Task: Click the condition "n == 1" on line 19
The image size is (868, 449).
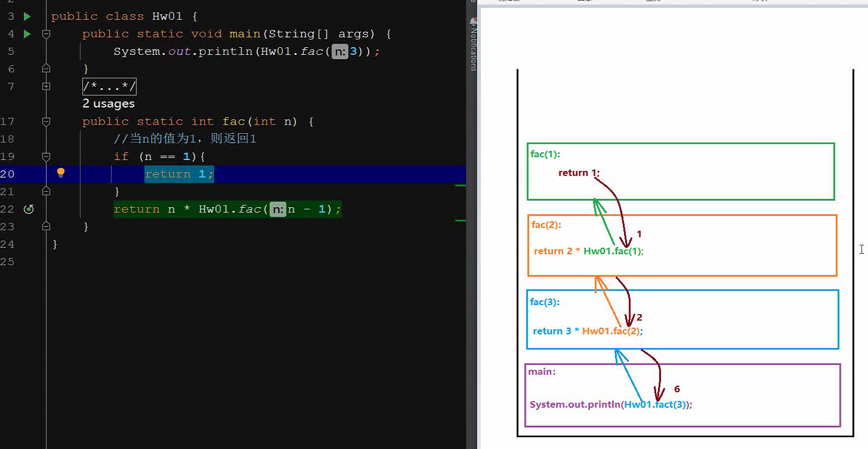Action: click(168, 156)
